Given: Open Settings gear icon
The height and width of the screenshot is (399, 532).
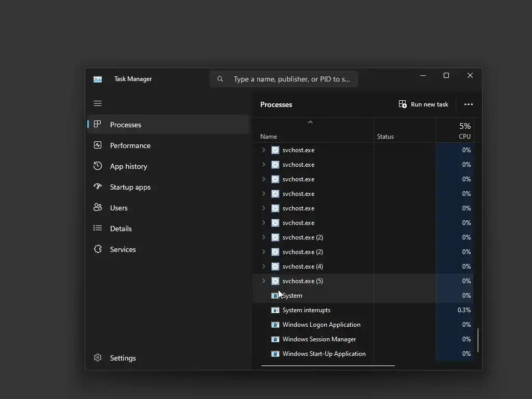Looking at the screenshot, I should point(98,358).
